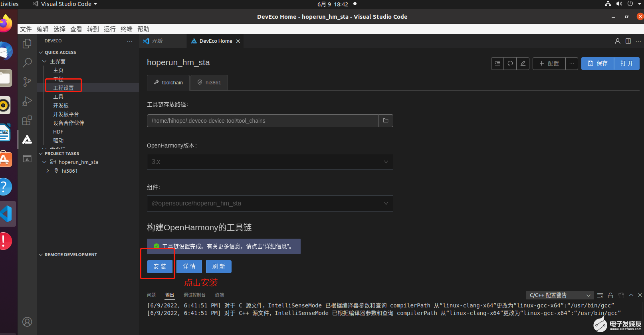
Task: Open the Accounts icon at bottom of activity bar
Action: pos(27,322)
